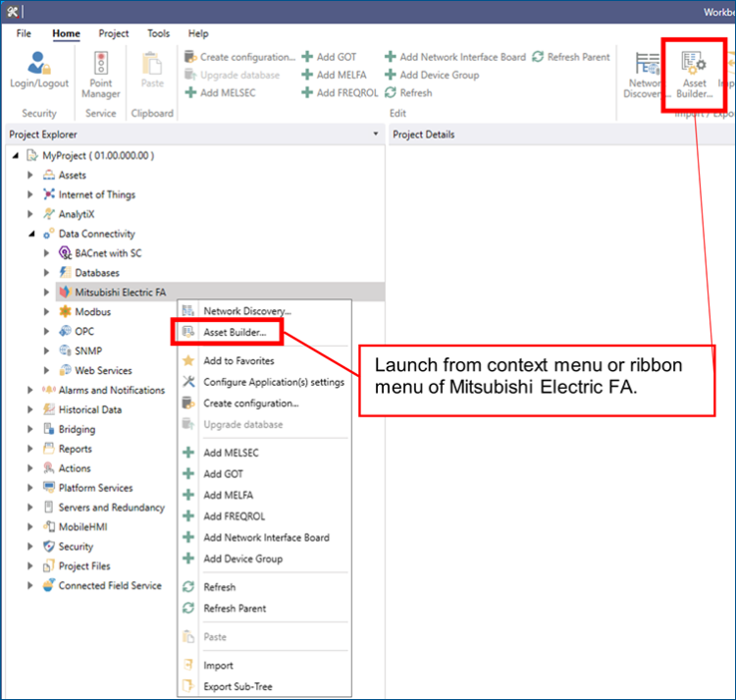The image size is (736, 700).
Task: Click the Login/Logout icon
Action: point(39,63)
